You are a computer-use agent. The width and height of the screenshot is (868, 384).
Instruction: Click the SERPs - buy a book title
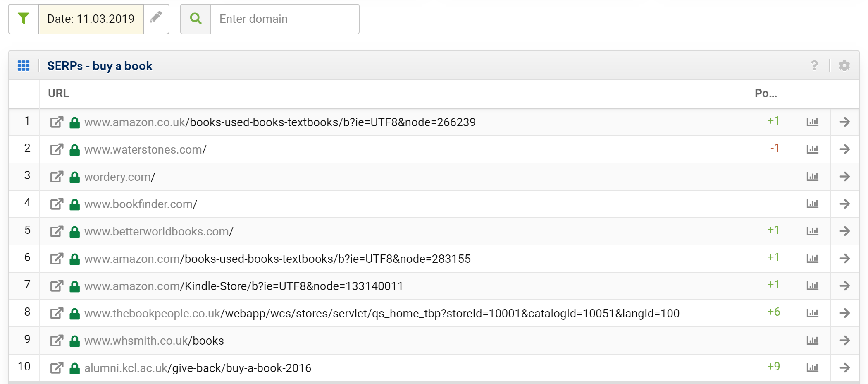coord(100,66)
